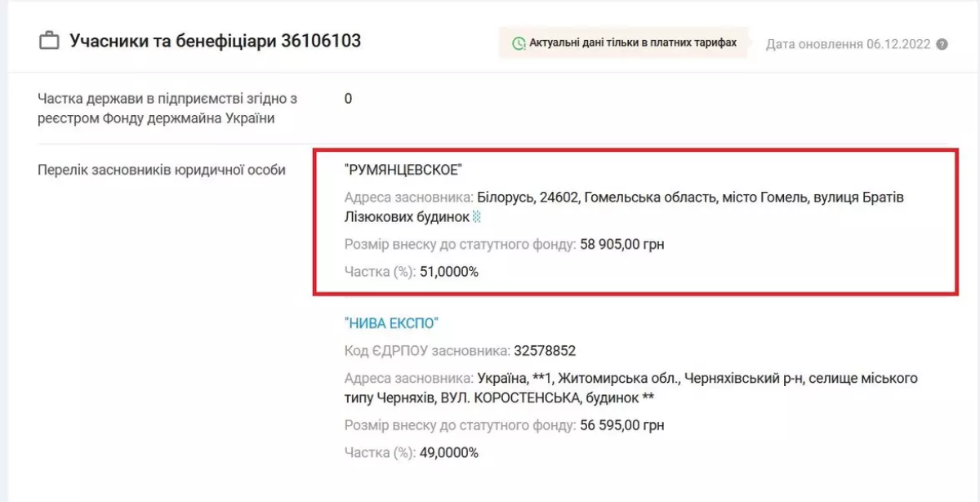
Task: Click the briefcase icon beside the heading
Action: [x=49, y=41]
